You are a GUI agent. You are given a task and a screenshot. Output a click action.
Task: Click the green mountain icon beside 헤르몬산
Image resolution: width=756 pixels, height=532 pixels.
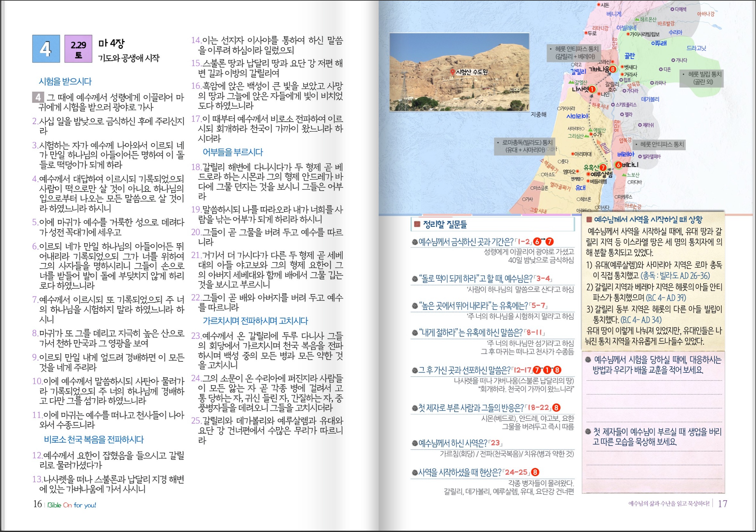[637, 20]
